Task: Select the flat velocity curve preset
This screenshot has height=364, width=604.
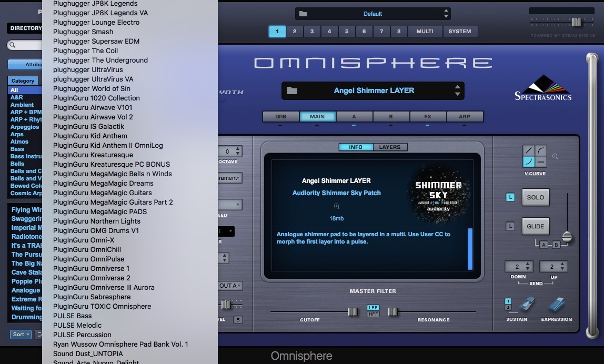Action: tap(541, 162)
